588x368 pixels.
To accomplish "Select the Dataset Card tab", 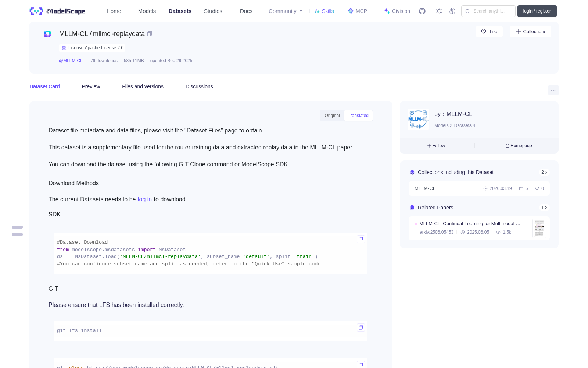I will tap(44, 86).
